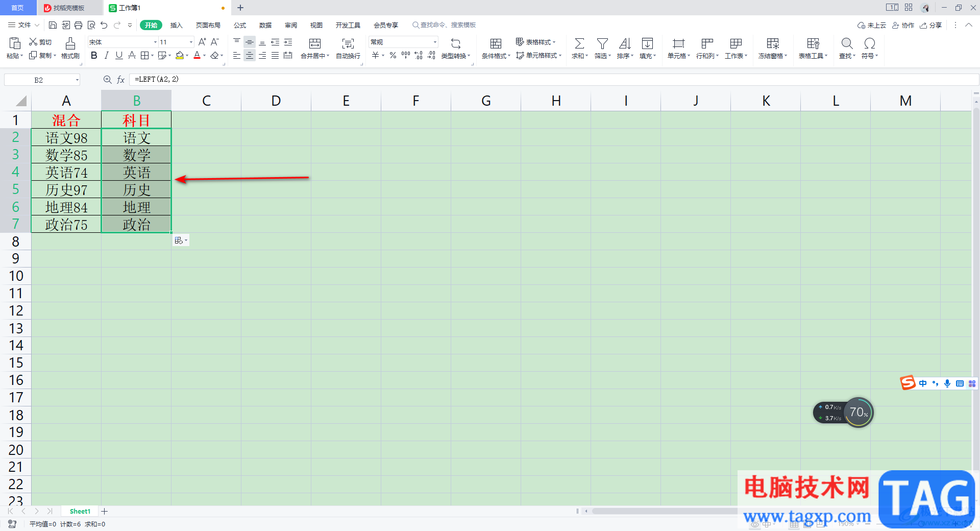Click the 协作 Collaborate button
This screenshot has height=531, width=980.
pos(903,25)
